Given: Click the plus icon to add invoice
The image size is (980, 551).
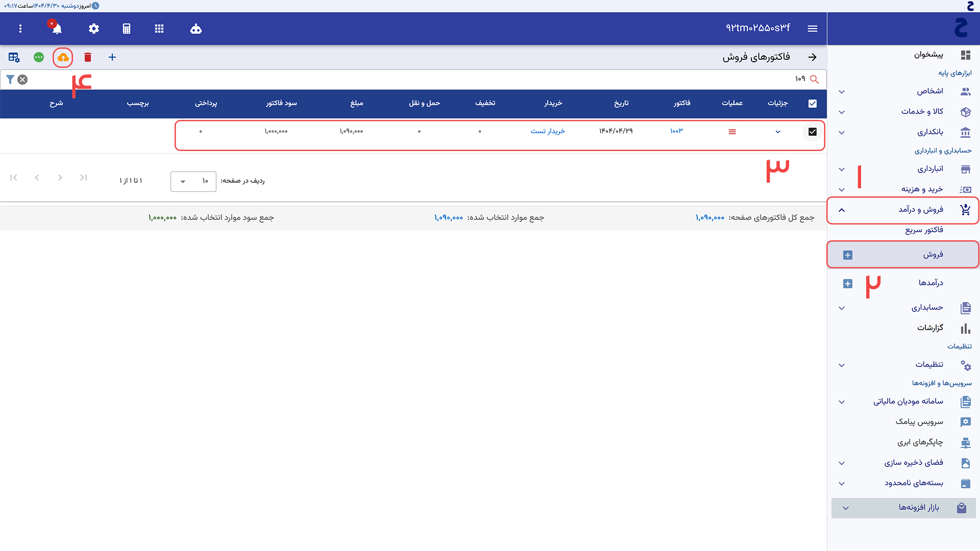Looking at the screenshot, I should tap(112, 58).
